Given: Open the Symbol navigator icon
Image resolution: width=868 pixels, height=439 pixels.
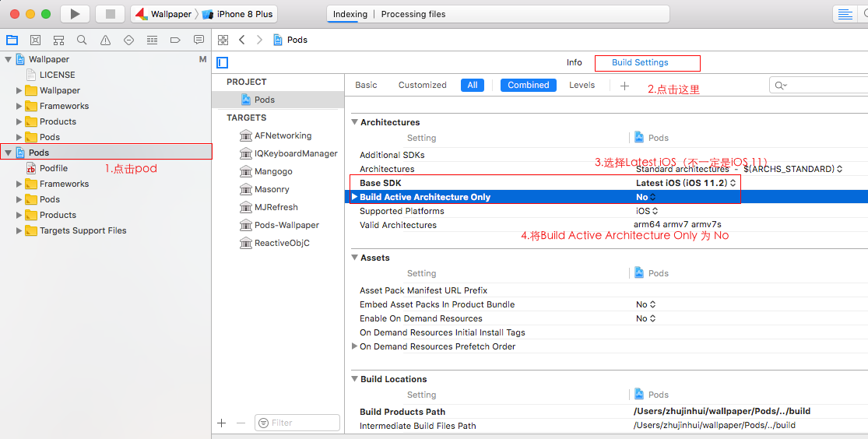Looking at the screenshot, I should pos(58,40).
